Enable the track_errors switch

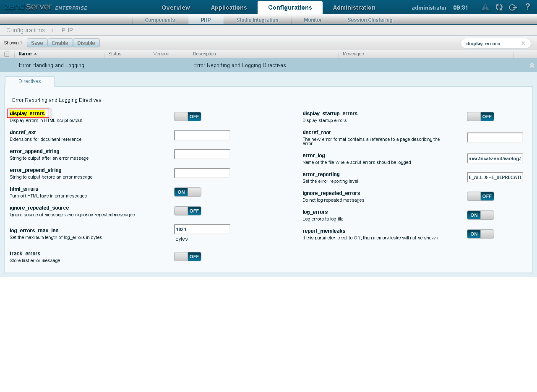click(x=188, y=257)
